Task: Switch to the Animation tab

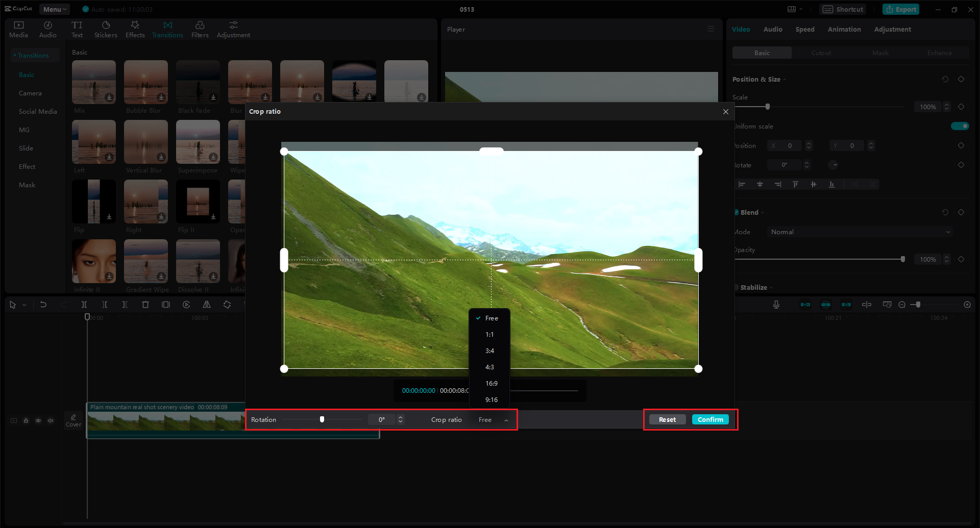Action: [844, 29]
